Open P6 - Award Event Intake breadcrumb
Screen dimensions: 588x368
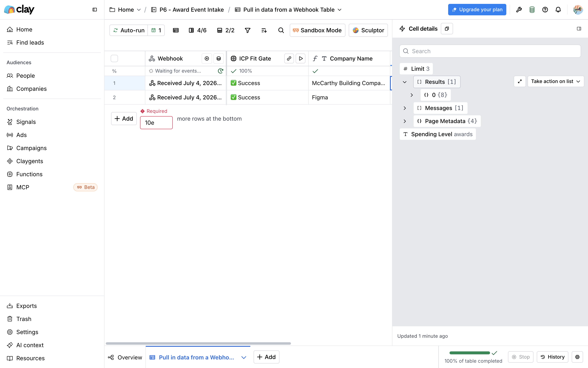(x=187, y=9)
